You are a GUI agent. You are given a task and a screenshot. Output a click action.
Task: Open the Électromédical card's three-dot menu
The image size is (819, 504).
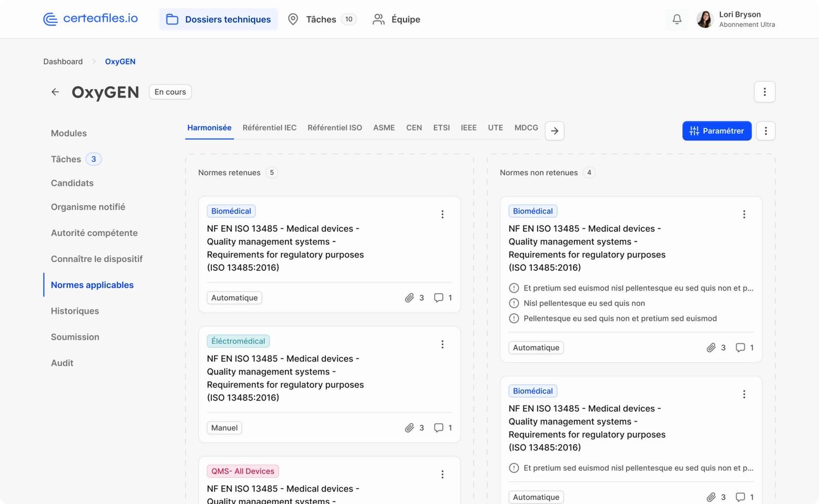click(x=442, y=345)
